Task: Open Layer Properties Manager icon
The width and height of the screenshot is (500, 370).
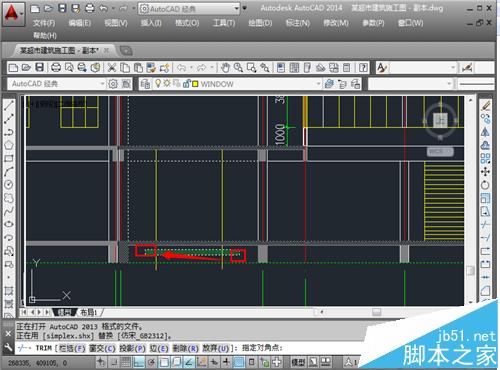Action: (x=145, y=84)
